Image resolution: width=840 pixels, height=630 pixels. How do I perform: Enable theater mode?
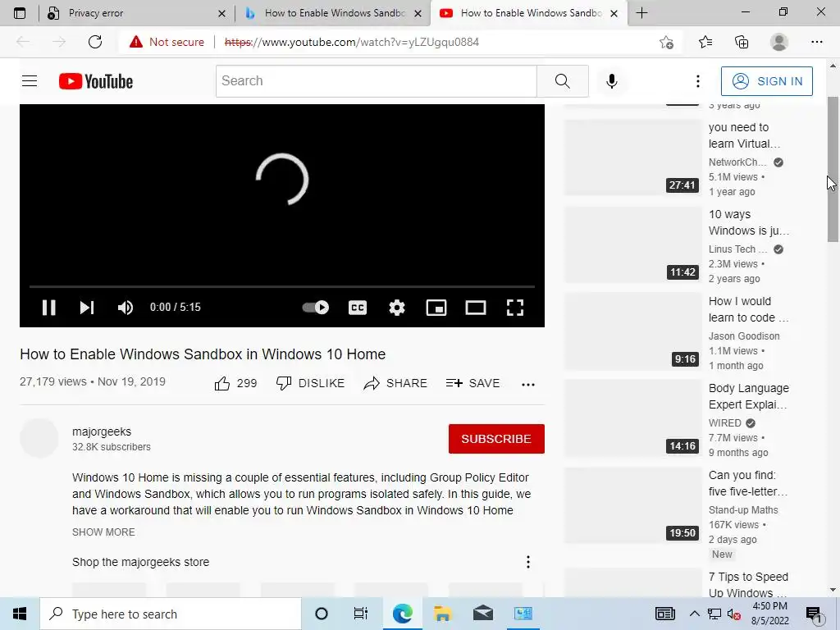(x=476, y=308)
